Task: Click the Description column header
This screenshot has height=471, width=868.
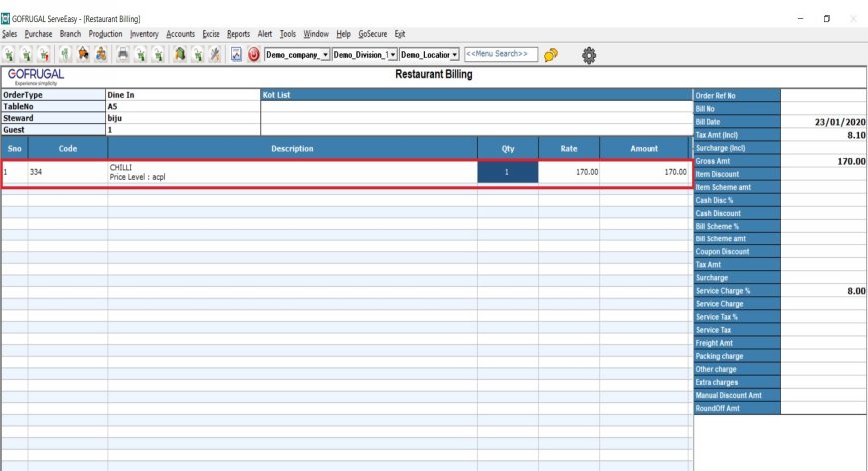Action: tap(292, 149)
